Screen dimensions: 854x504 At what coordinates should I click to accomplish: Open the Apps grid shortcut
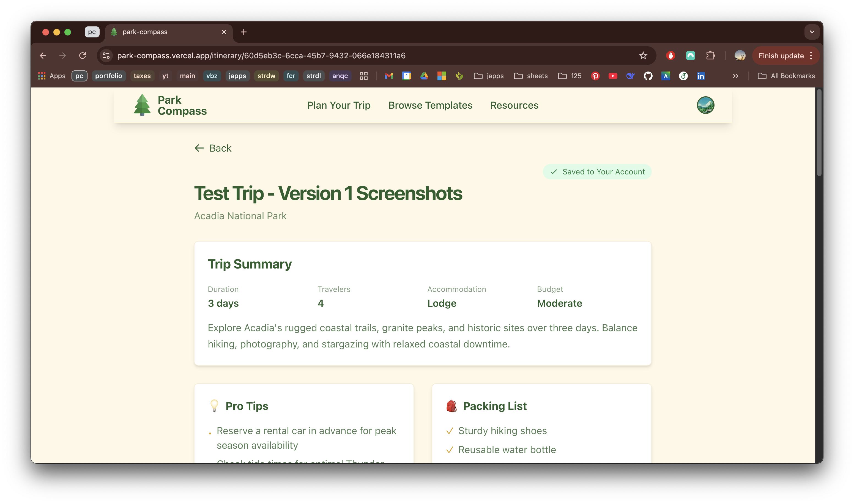[52, 76]
